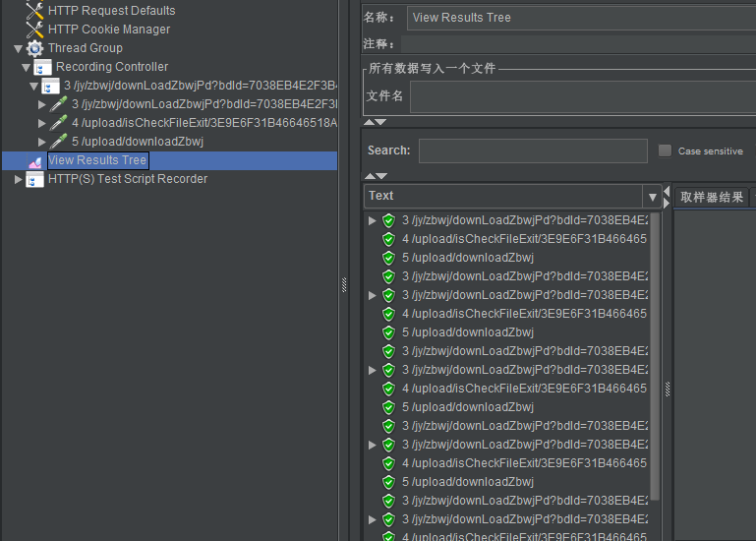Click the Recording Controller icon in tree
756x541 pixels.
[x=42, y=67]
